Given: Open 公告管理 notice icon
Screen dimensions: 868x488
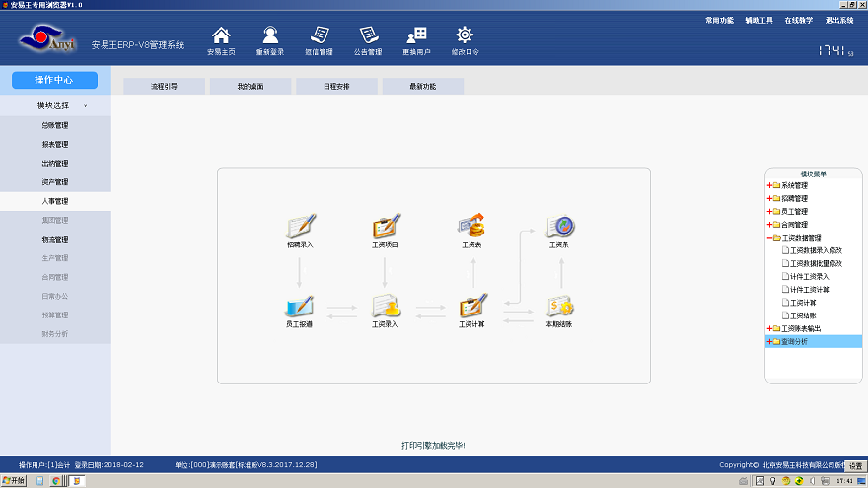Looking at the screenshot, I should pos(368,35).
